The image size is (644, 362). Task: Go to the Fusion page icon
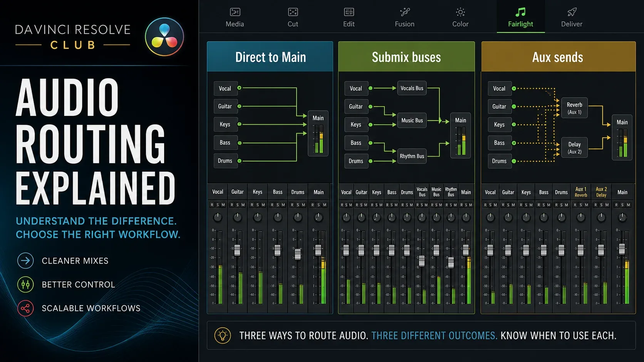pyautogui.click(x=405, y=12)
